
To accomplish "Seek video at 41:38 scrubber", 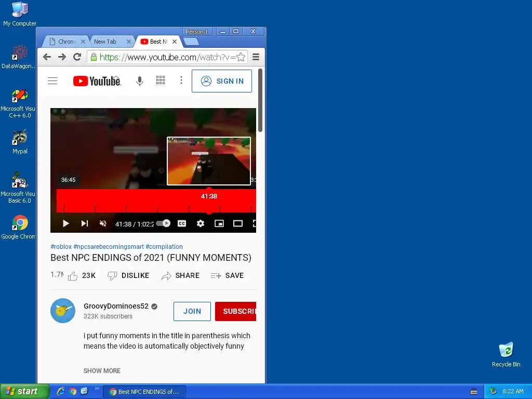I will pyautogui.click(x=209, y=201).
